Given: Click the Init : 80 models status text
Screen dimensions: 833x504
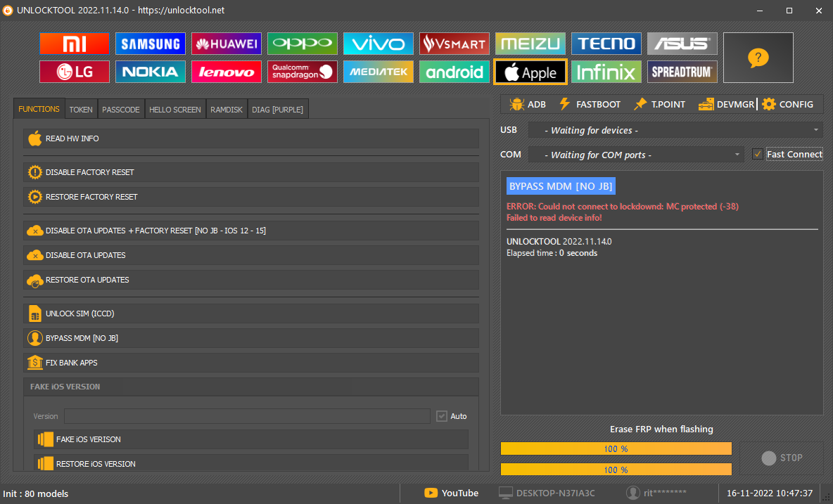Looking at the screenshot, I should point(36,493).
